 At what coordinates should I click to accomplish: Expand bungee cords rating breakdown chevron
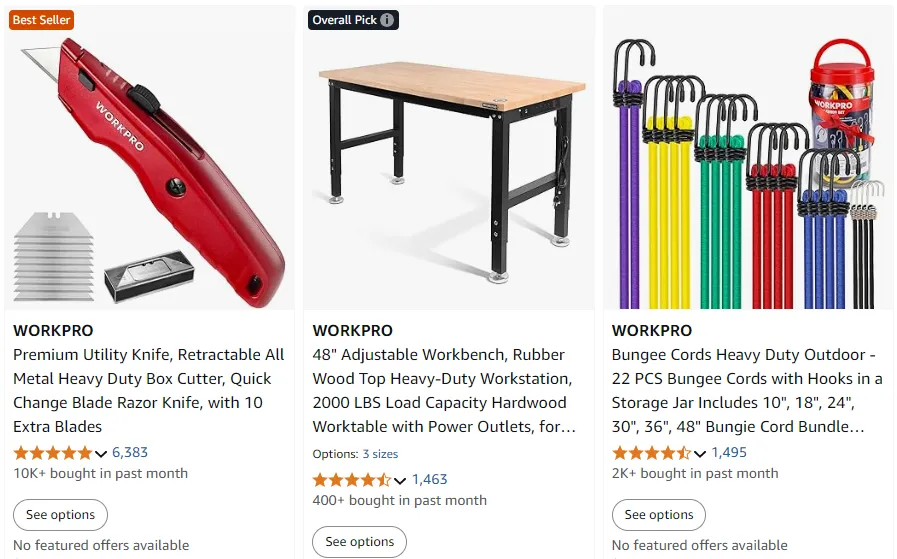click(700, 454)
